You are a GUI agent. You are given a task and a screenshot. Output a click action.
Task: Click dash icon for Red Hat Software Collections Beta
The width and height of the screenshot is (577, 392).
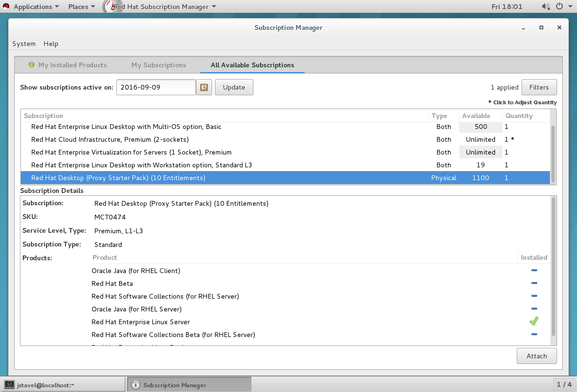click(x=534, y=335)
